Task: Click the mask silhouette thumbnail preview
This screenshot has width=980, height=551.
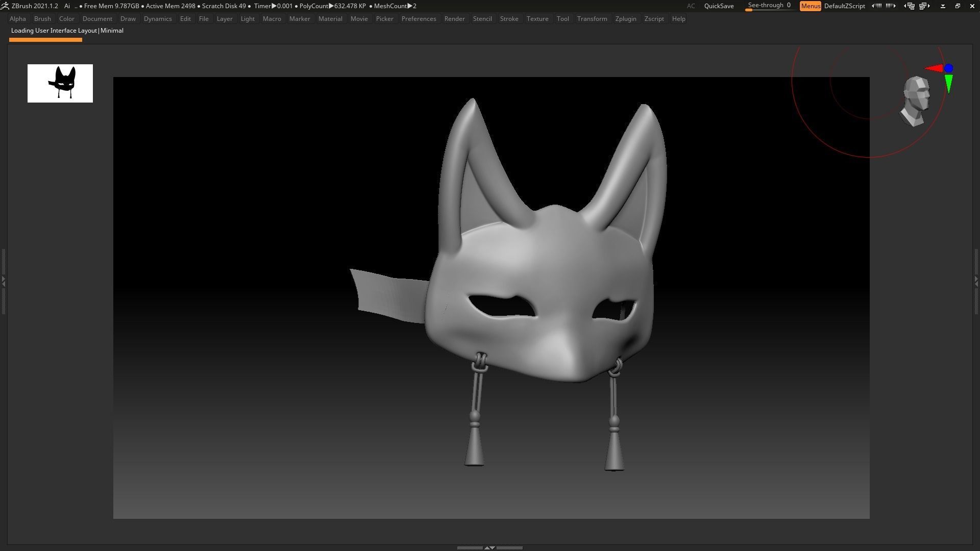Action: pyautogui.click(x=60, y=83)
